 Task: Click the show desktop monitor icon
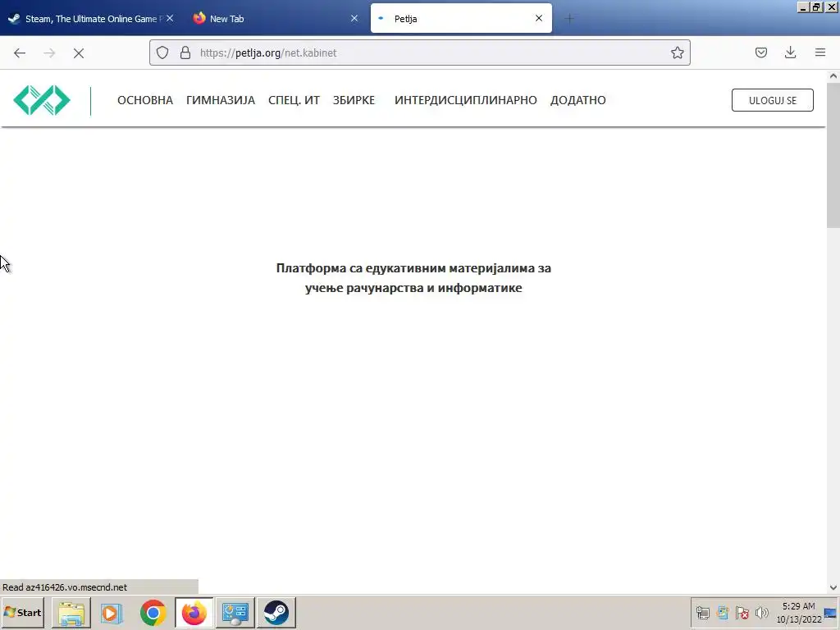coord(830,613)
